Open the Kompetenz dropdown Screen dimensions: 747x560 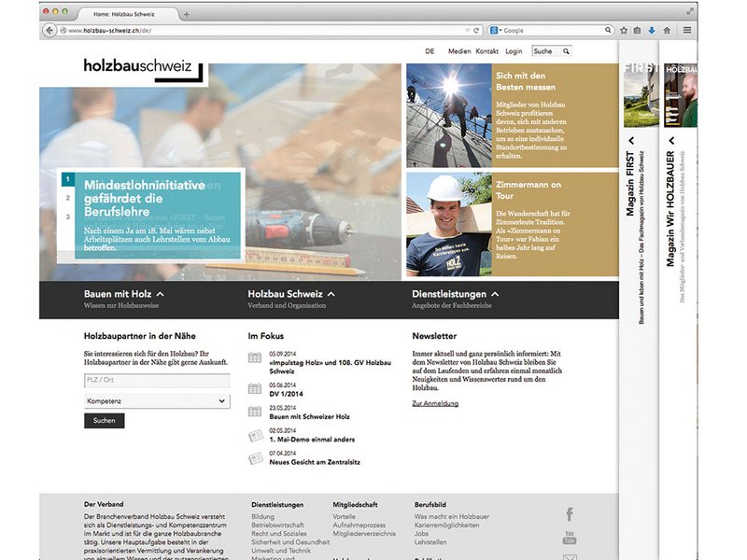[157, 401]
